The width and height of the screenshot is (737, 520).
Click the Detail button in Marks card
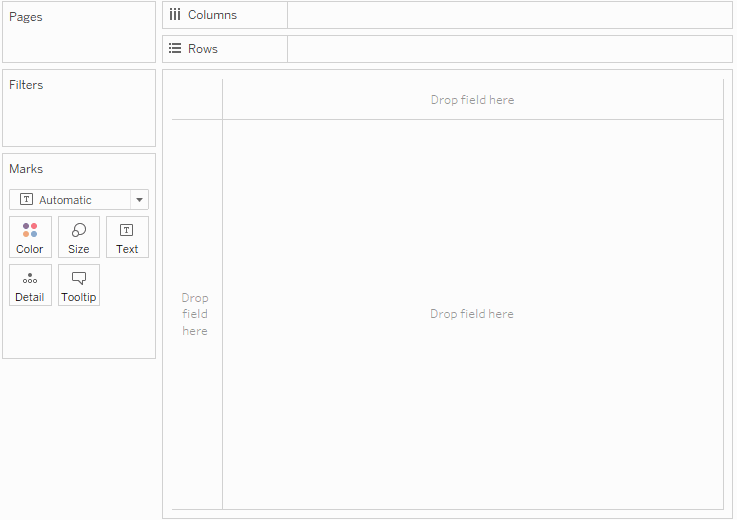[30, 285]
